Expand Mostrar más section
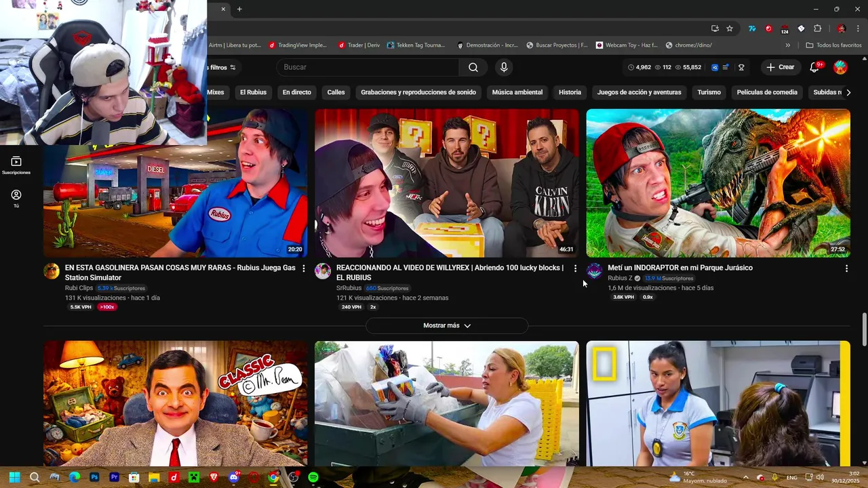Screen dimensions: 868x488 447,325
